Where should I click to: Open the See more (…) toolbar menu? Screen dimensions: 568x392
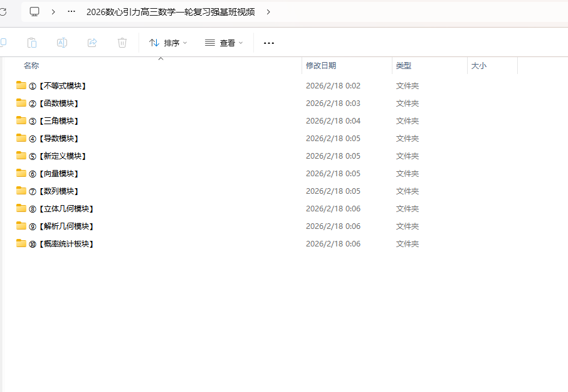(269, 43)
